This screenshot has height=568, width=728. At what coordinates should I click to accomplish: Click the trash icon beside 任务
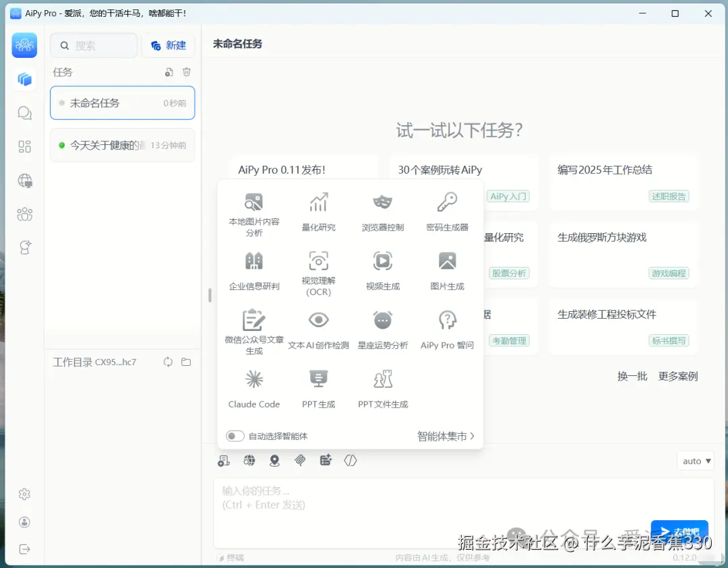pyautogui.click(x=187, y=72)
